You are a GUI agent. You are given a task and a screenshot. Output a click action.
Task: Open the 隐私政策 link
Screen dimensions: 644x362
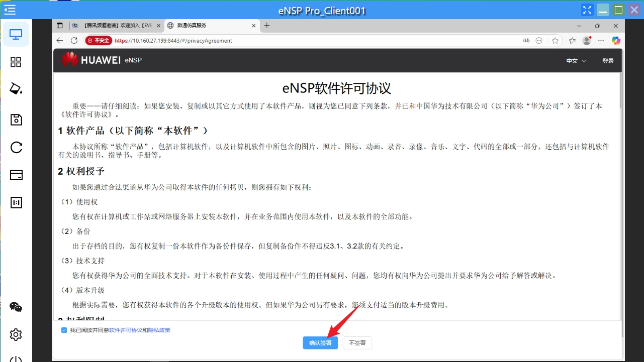(159, 330)
